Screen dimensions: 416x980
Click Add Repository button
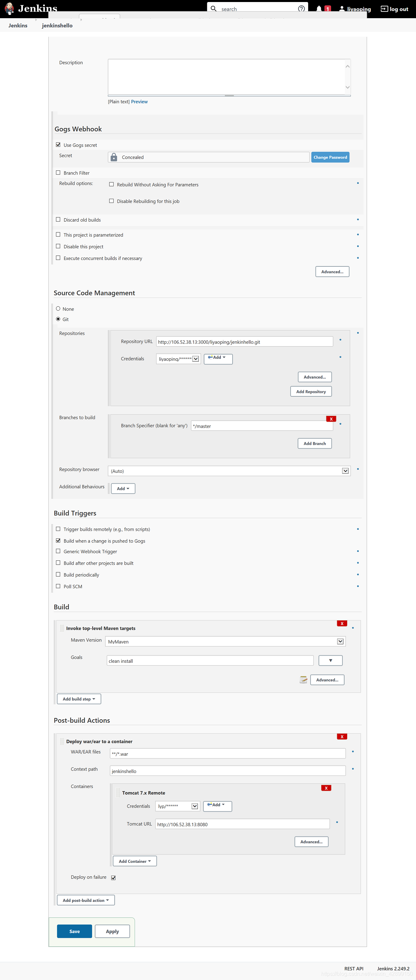(311, 391)
